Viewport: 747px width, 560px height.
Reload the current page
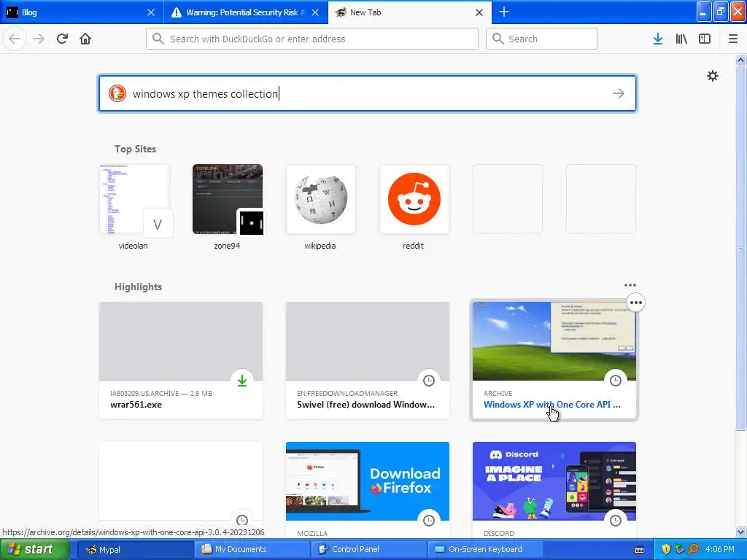click(62, 39)
